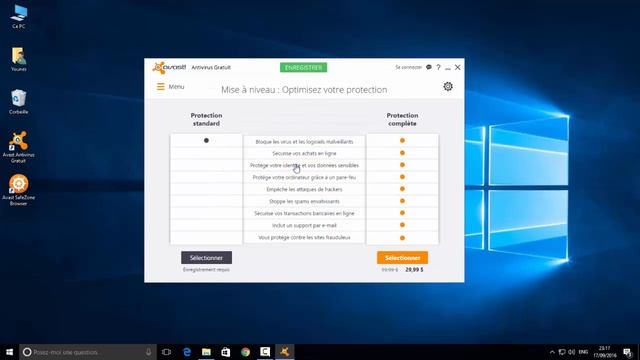Click the standard protection black dot for virus blocking

pos(206,140)
